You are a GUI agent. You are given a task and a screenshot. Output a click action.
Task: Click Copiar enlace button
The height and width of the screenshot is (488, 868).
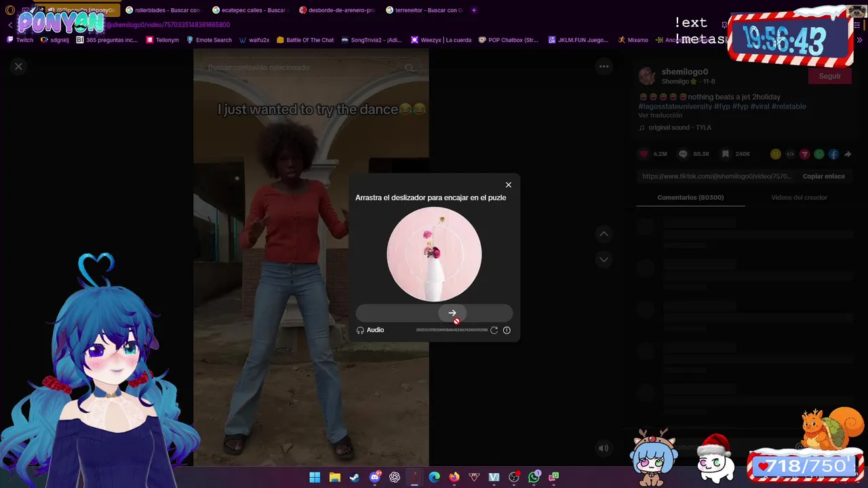[x=824, y=176]
